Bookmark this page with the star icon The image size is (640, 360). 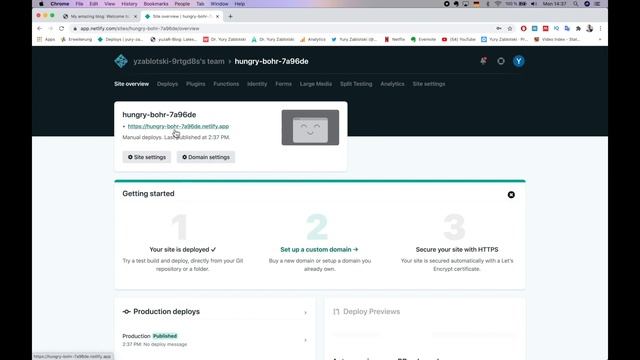click(x=510, y=29)
